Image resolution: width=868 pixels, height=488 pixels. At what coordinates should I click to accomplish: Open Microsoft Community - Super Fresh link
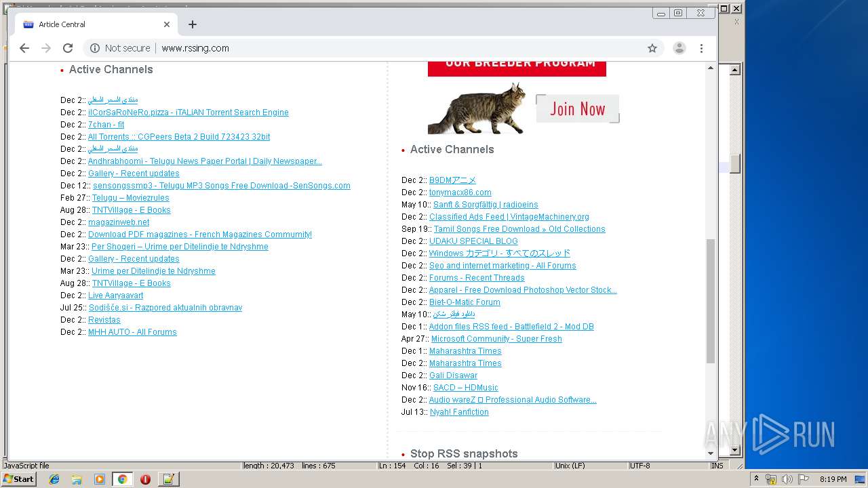click(496, 339)
